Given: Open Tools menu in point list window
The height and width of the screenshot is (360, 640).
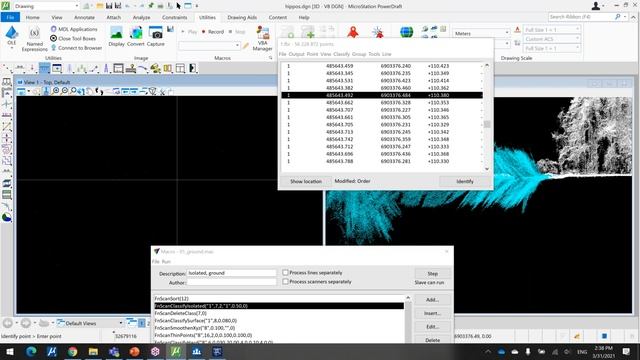Looking at the screenshot, I should coord(374,54).
